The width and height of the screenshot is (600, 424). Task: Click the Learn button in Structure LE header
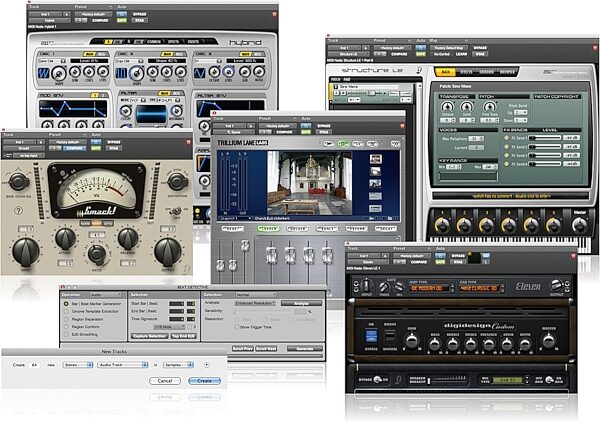pyautogui.click(x=461, y=54)
